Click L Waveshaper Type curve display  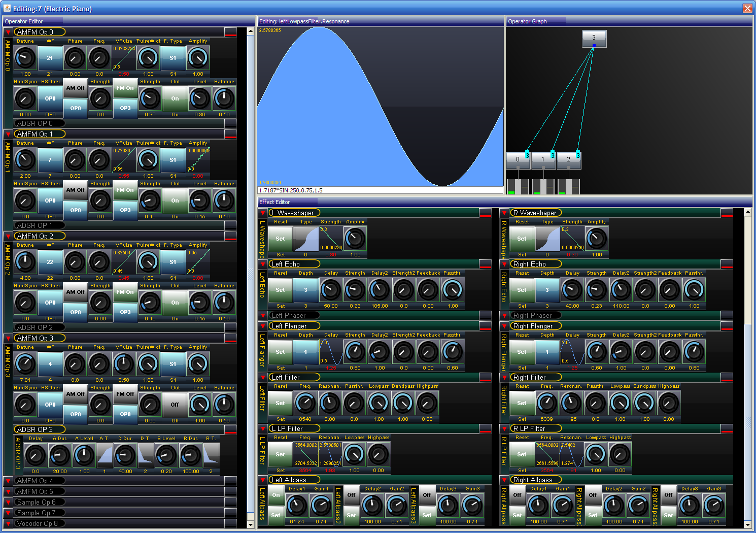point(306,239)
